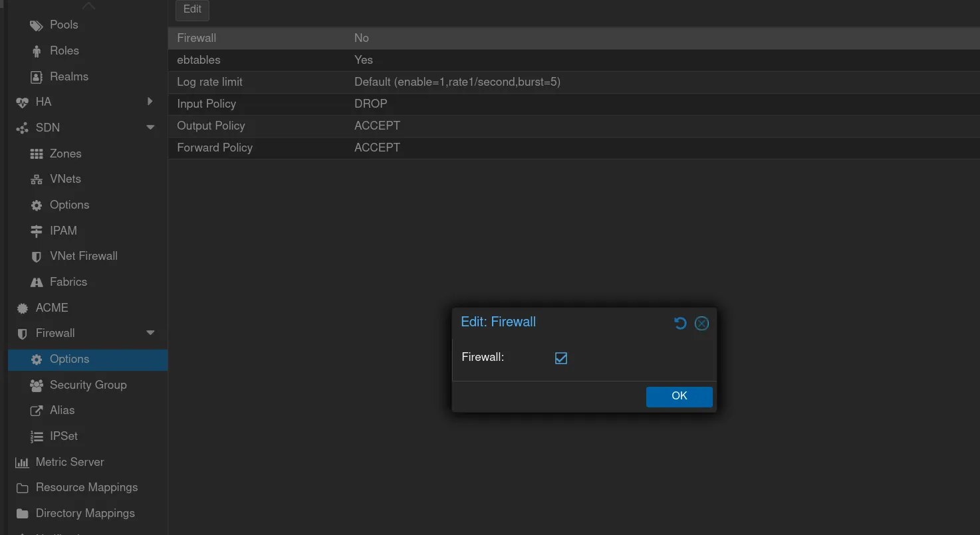Uncheck the Firewall checkbox in dialog

tap(561, 358)
